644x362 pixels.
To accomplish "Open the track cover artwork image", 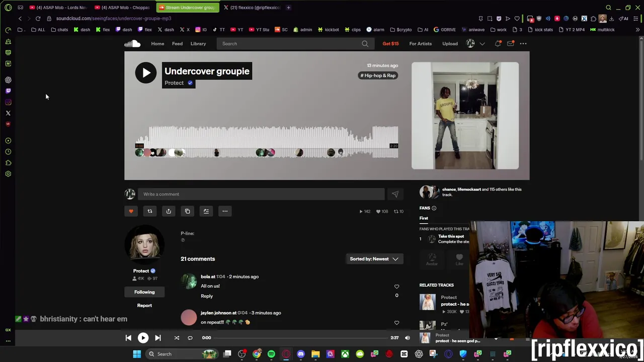I will point(465,116).
